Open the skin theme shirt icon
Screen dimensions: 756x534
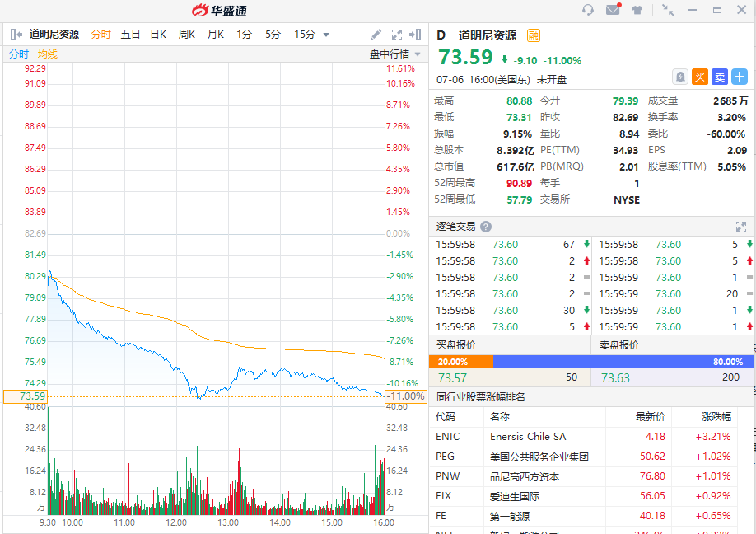click(x=637, y=10)
